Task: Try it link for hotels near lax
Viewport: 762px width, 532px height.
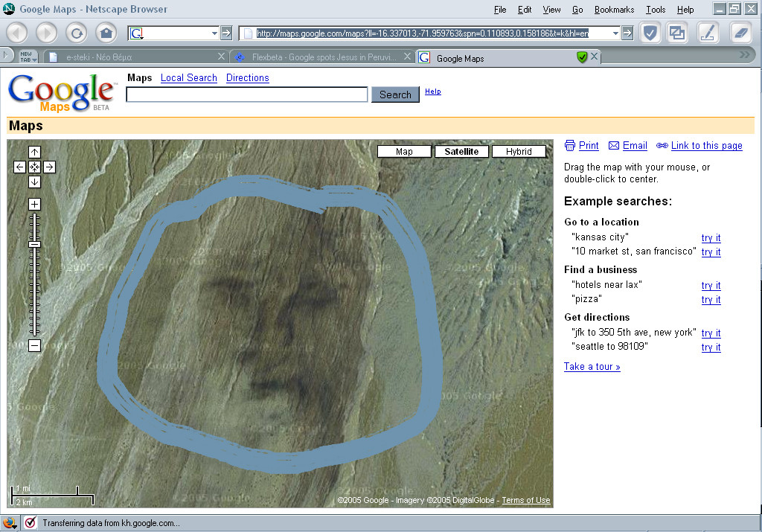Action: [711, 285]
